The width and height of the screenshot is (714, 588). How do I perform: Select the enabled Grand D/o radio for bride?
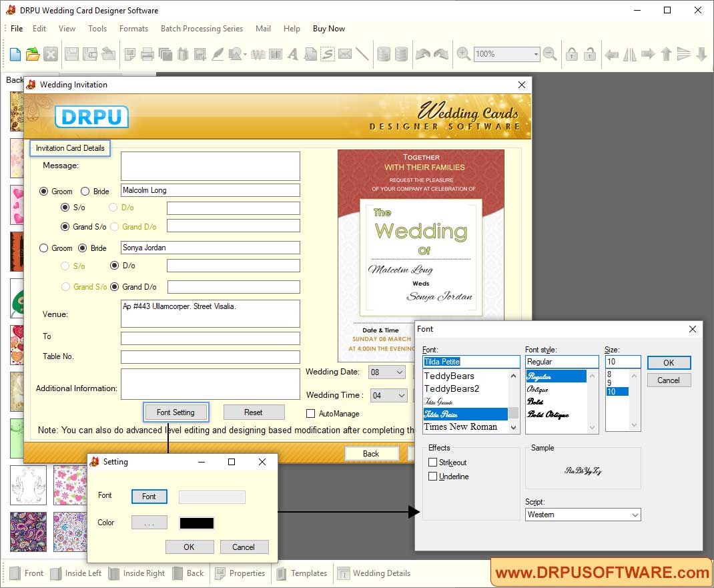115,287
